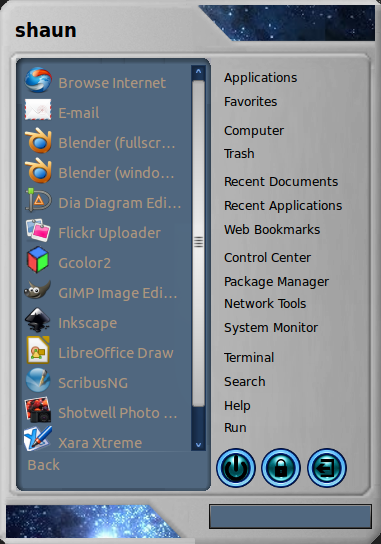Select Flickr Uploader text label
Screen dimensions: 381x544
(x=109, y=233)
